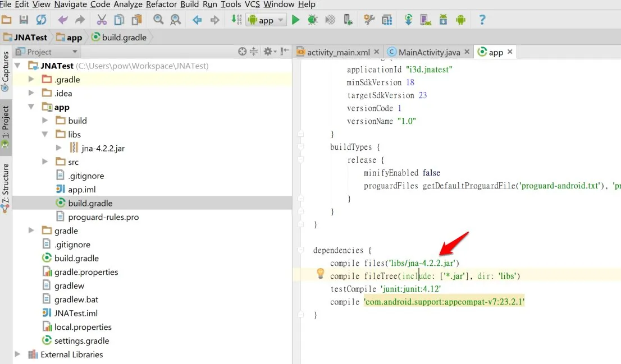Click fold marker beside dependencies block
621x364 pixels.
pos(301,250)
